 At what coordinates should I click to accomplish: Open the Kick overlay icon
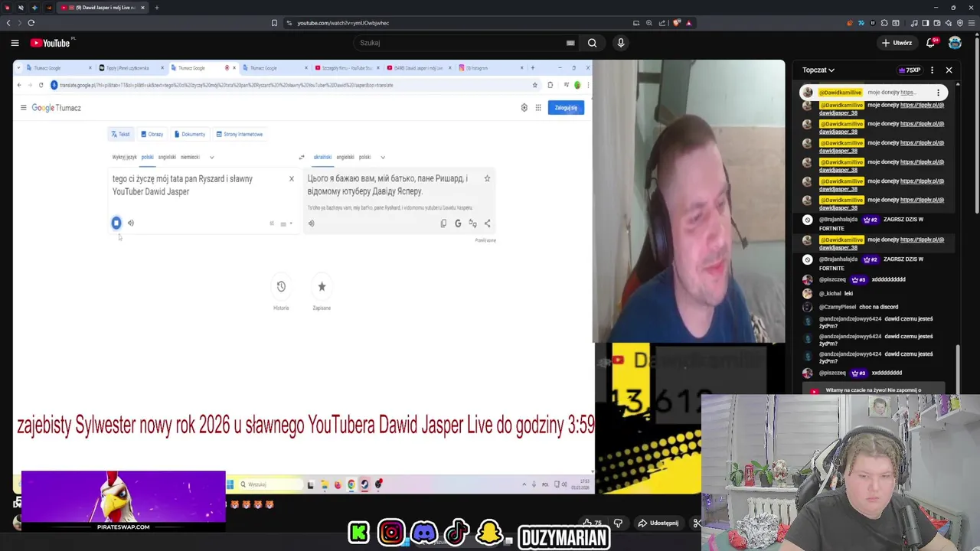[x=358, y=533]
